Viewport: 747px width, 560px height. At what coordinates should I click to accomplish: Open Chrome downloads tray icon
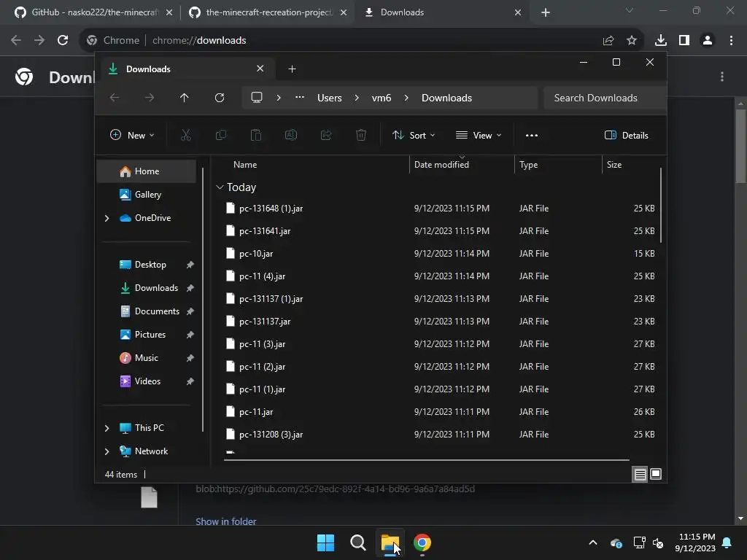point(661,41)
